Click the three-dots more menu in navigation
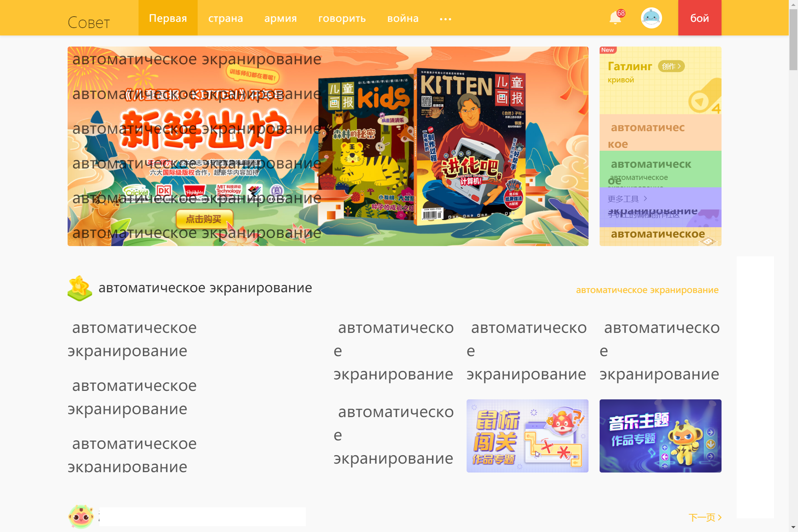 click(446, 19)
